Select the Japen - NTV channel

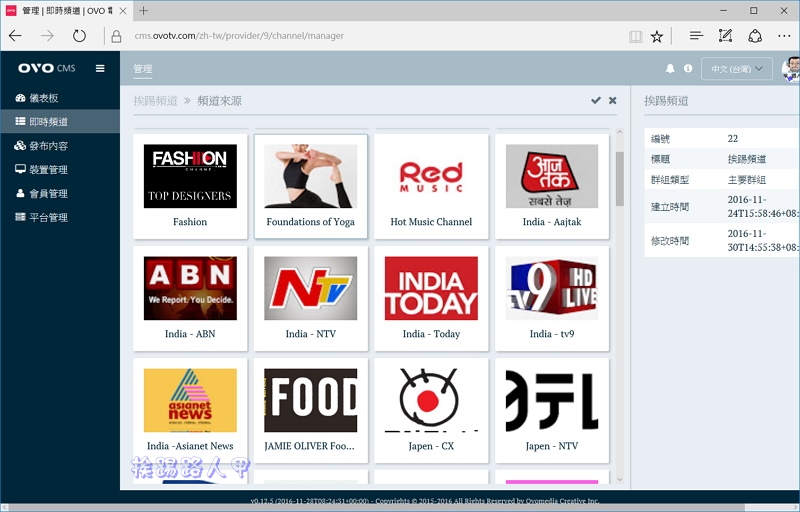pyautogui.click(x=552, y=411)
